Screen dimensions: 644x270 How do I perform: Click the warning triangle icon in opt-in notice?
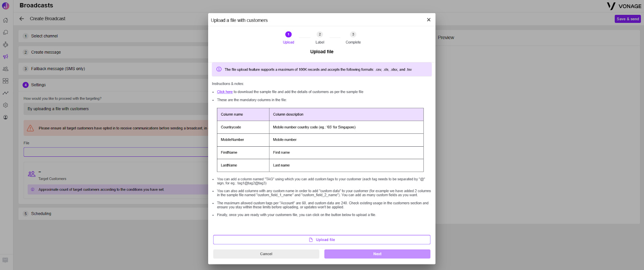pos(30,128)
